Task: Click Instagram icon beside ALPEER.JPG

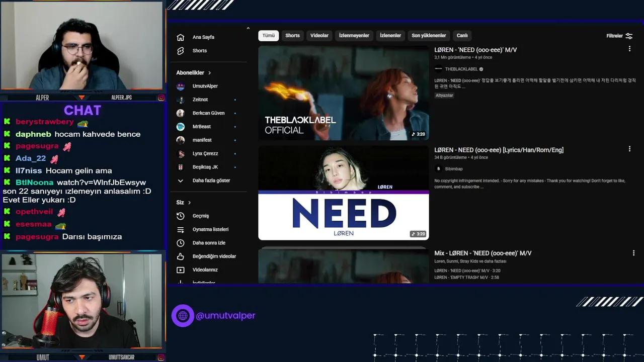Action: pos(161,98)
